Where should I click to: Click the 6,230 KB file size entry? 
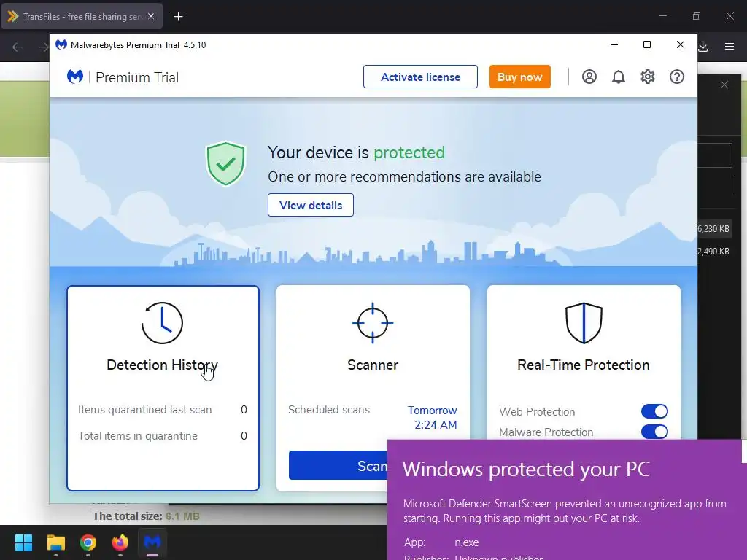coord(713,228)
